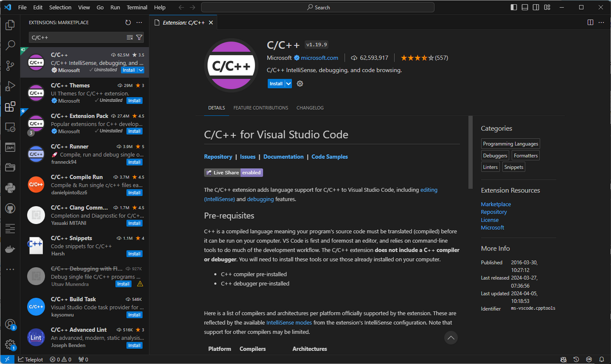This screenshot has height=364, width=611.
Task: Select the Extensions view icon
Action: [10, 106]
